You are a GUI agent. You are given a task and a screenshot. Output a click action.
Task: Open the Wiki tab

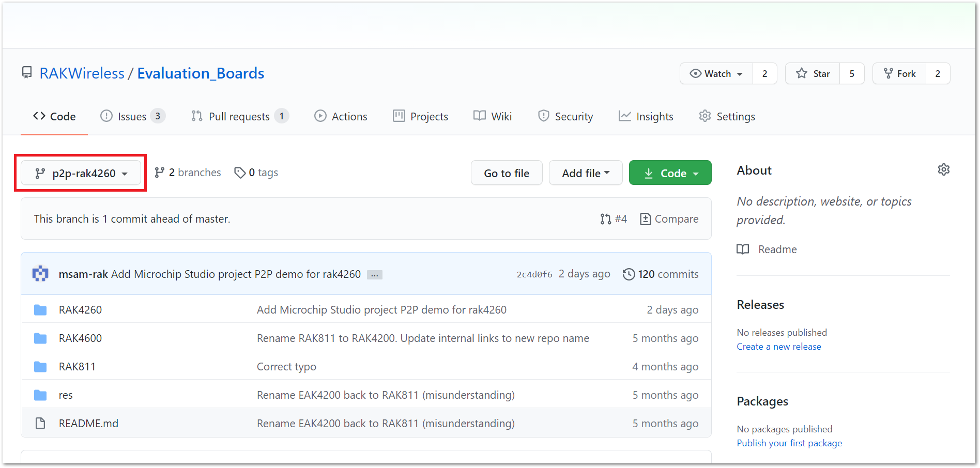point(493,116)
